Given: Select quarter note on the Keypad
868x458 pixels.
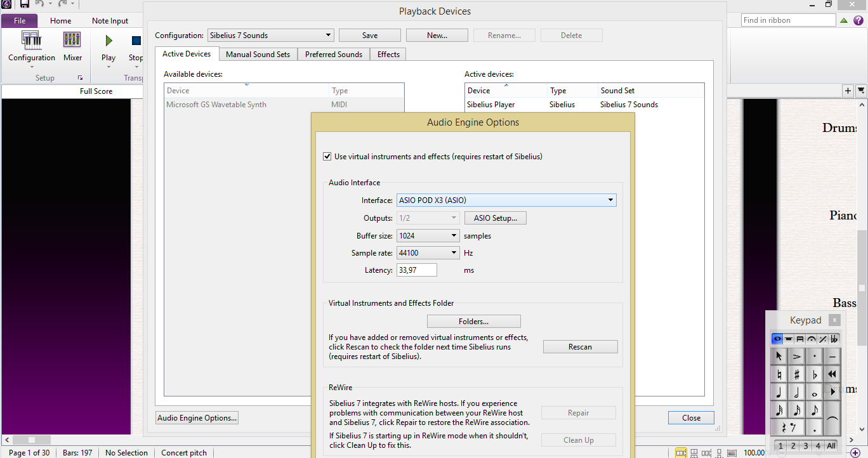Looking at the screenshot, I should coord(779,392).
